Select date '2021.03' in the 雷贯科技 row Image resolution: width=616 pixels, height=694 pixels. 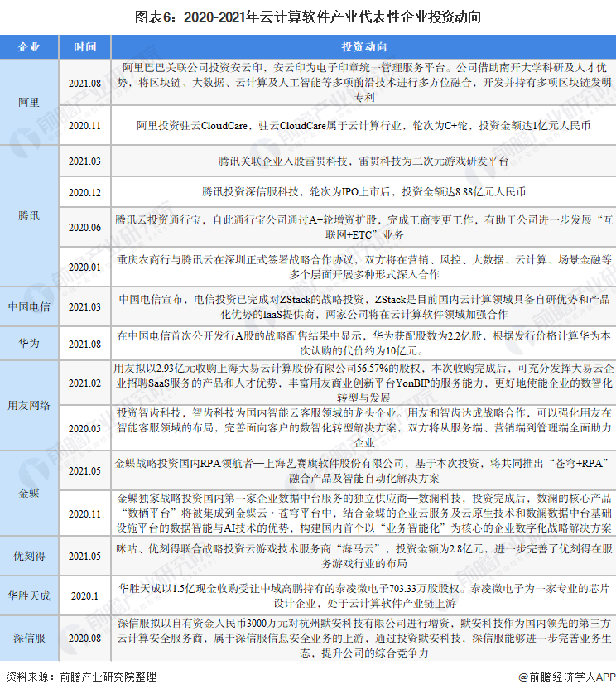84,161
